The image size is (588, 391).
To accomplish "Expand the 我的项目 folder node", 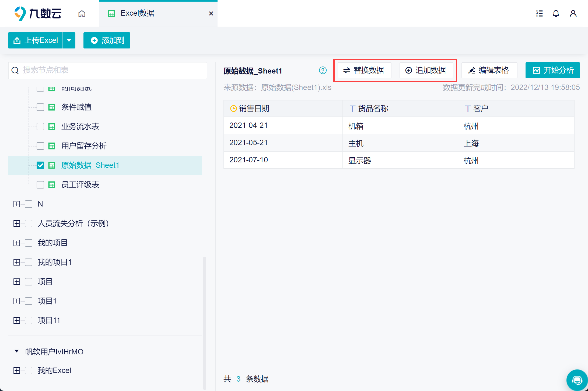I will pyautogui.click(x=17, y=243).
